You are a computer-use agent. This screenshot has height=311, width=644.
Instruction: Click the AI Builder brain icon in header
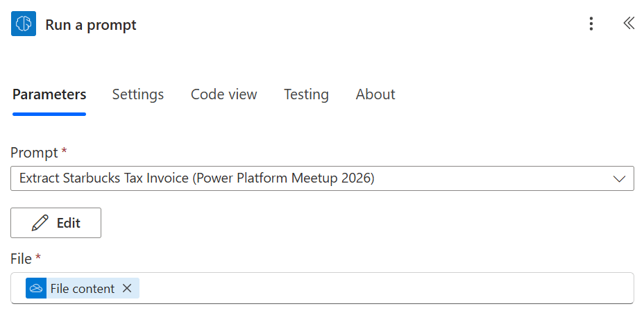(x=24, y=24)
